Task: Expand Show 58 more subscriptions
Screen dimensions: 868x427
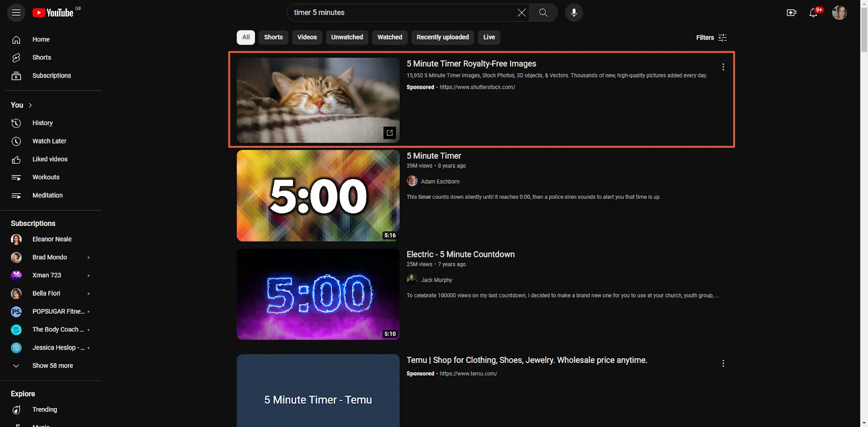Action: [53, 366]
